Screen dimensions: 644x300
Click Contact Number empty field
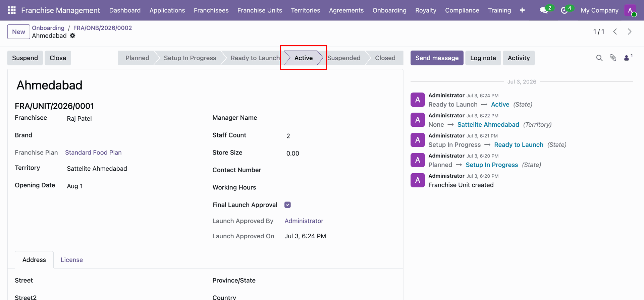[x=340, y=171]
